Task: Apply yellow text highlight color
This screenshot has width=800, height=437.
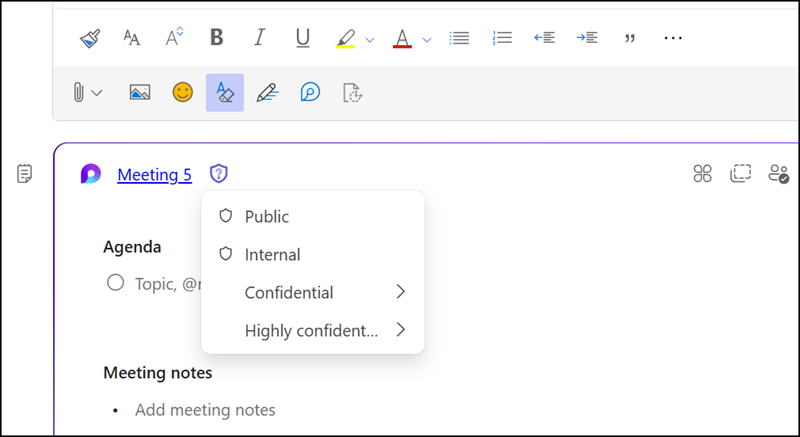Action: 346,39
